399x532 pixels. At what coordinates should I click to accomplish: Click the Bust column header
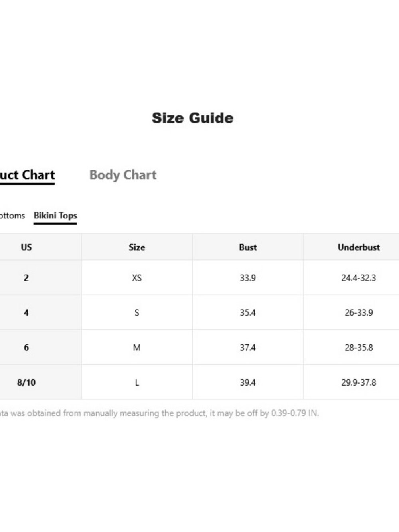tap(248, 247)
